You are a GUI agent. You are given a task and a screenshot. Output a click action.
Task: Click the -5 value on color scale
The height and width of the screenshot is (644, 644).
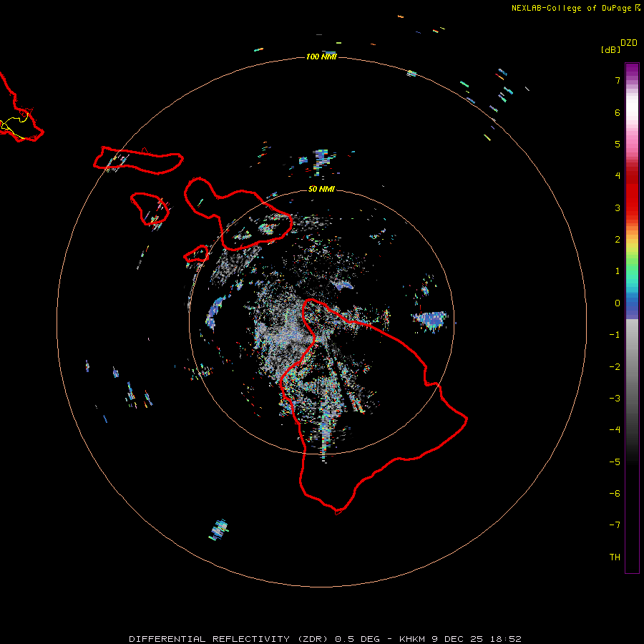pos(615,462)
